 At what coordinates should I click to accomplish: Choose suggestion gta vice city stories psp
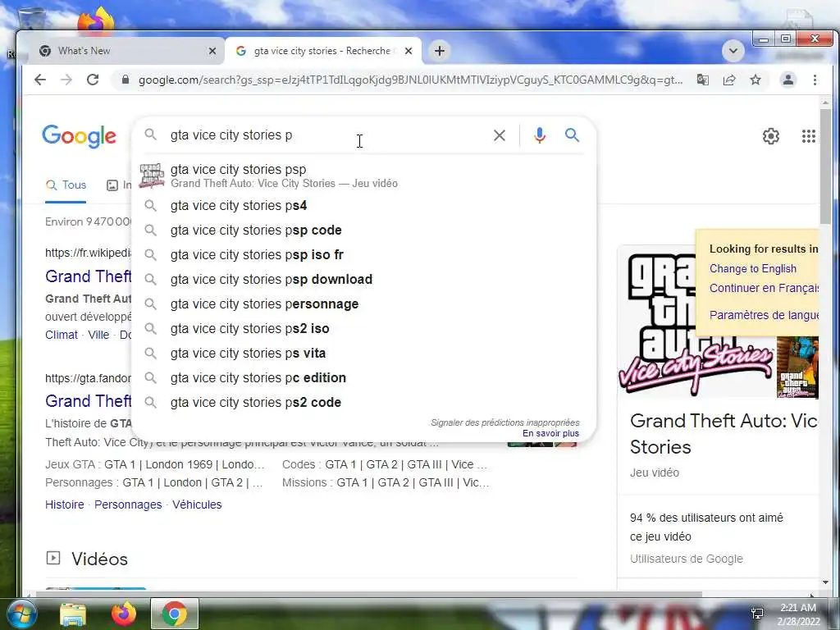[x=363, y=176]
